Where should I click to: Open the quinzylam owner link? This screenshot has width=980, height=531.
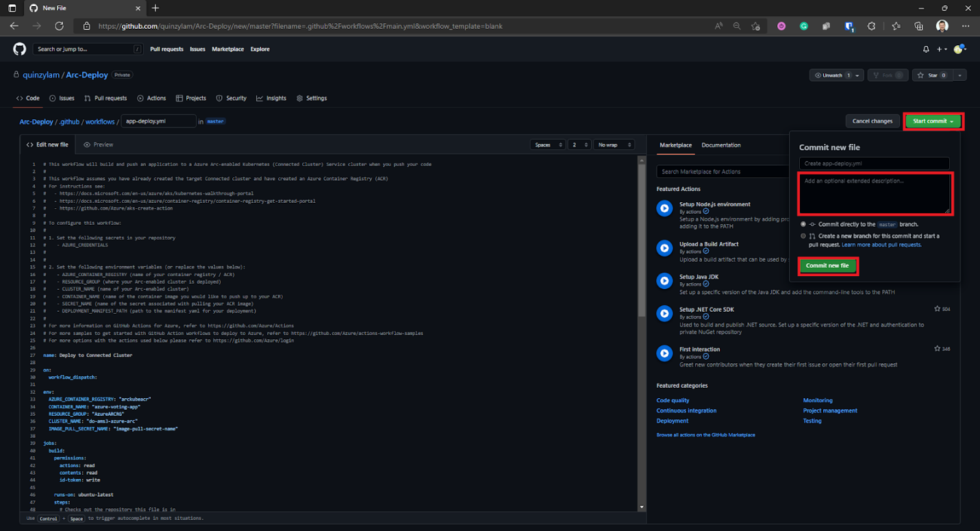coord(40,75)
